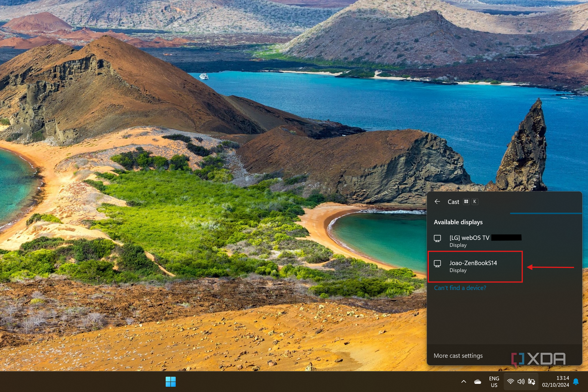The width and height of the screenshot is (588, 392).
Task: Click the Windows key badge next to Cast
Action: pyautogui.click(x=466, y=202)
